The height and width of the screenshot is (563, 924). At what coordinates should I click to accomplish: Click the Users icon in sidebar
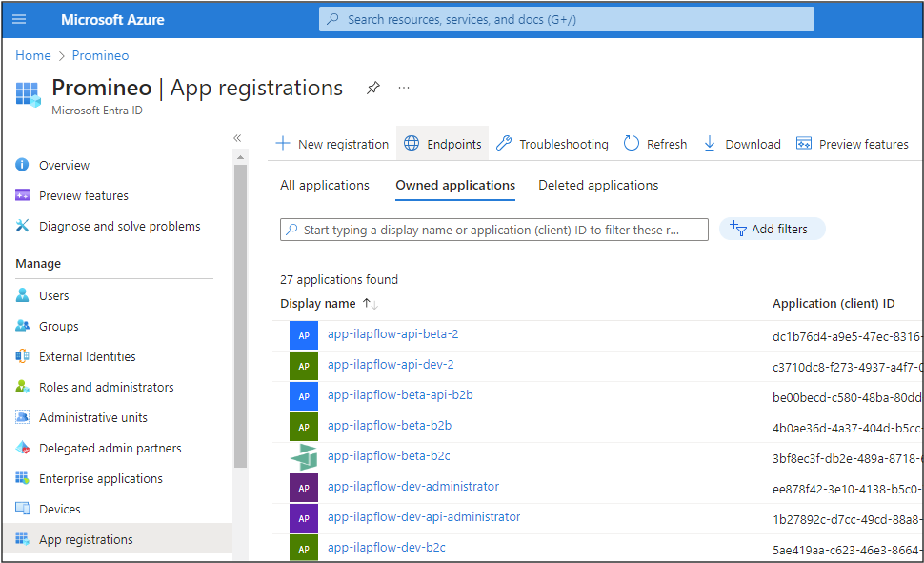[23, 294]
